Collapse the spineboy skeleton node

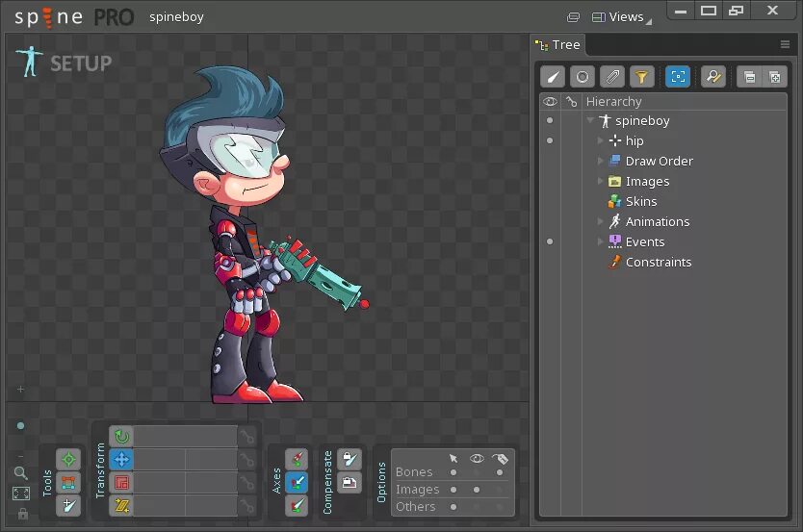[x=590, y=120]
